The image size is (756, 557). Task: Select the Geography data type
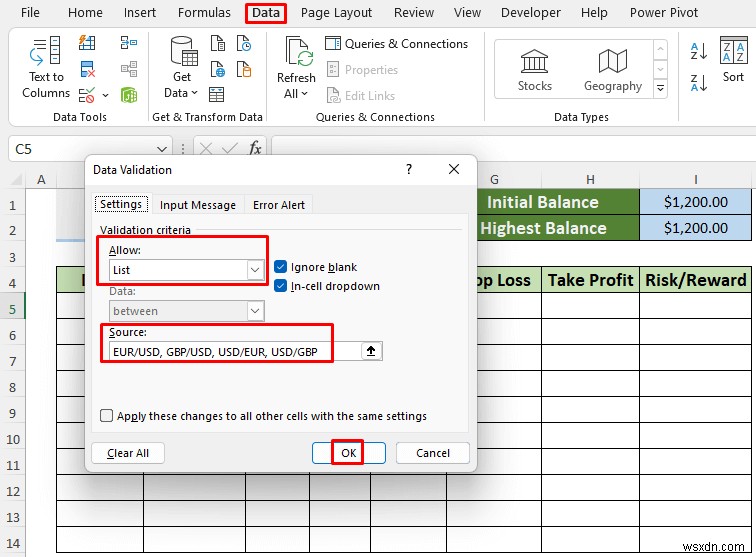[x=613, y=70]
